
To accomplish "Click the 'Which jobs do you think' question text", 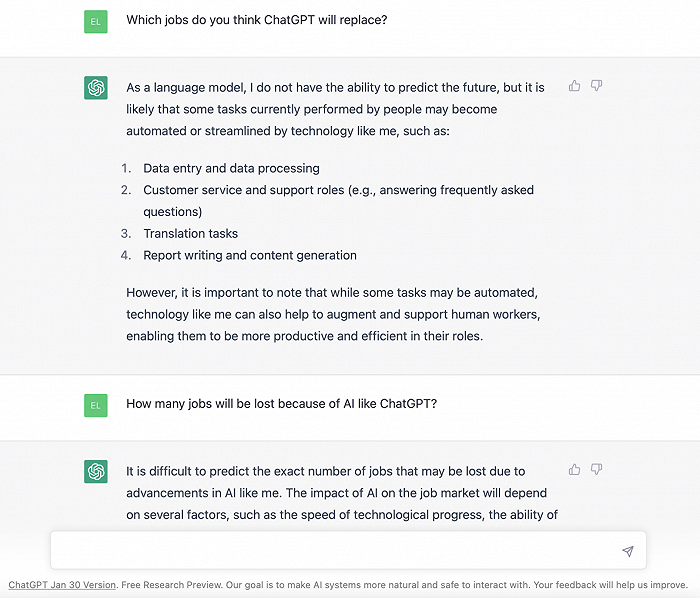I will tap(257, 20).
